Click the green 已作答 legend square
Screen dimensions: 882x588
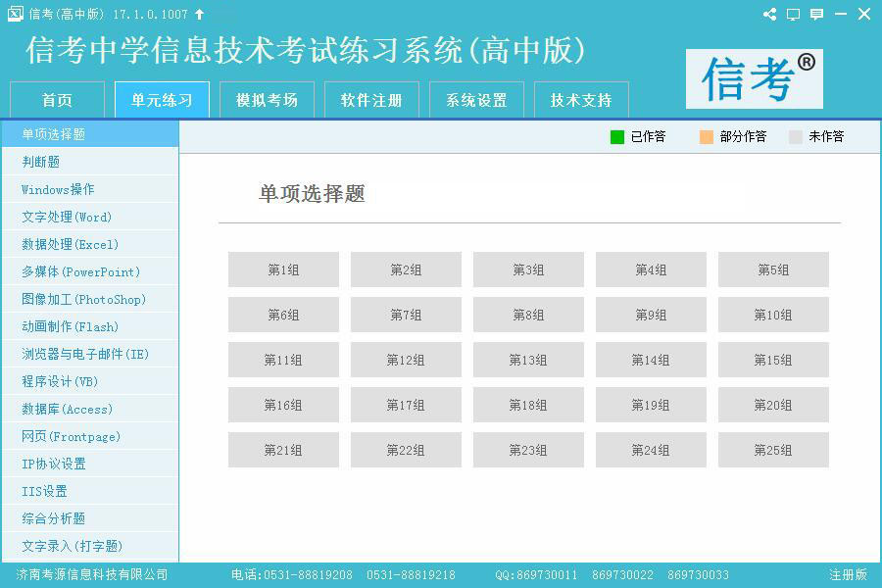tap(616, 137)
